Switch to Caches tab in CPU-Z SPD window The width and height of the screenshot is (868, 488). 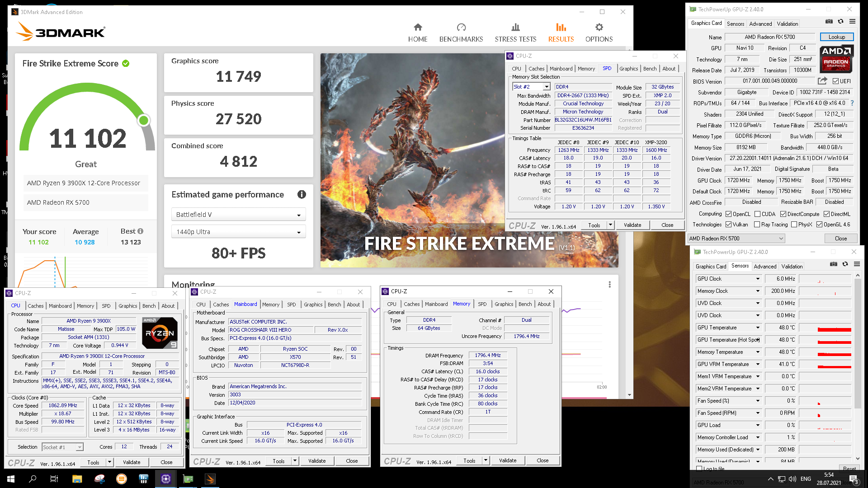[x=536, y=69]
